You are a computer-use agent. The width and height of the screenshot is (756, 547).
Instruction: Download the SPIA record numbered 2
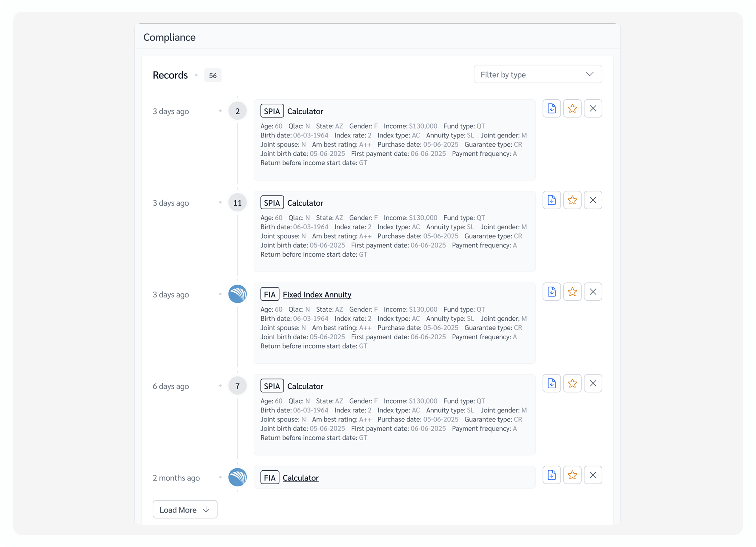551,108
